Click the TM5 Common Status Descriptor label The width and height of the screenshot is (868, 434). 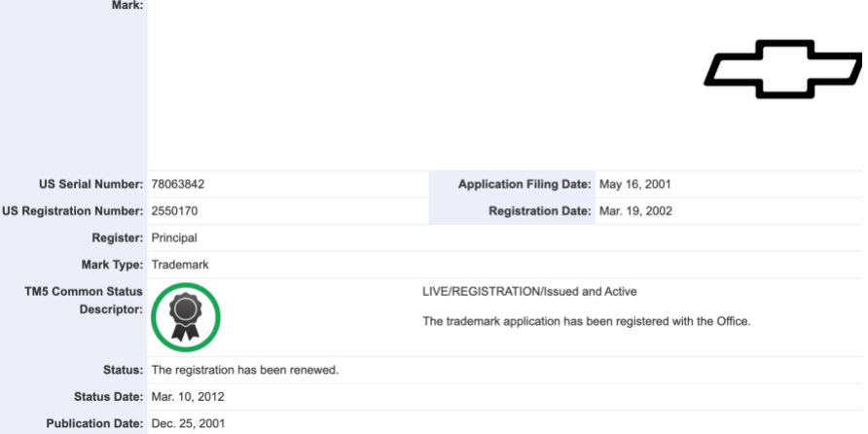pyautogui.click(x=84, y=300)
